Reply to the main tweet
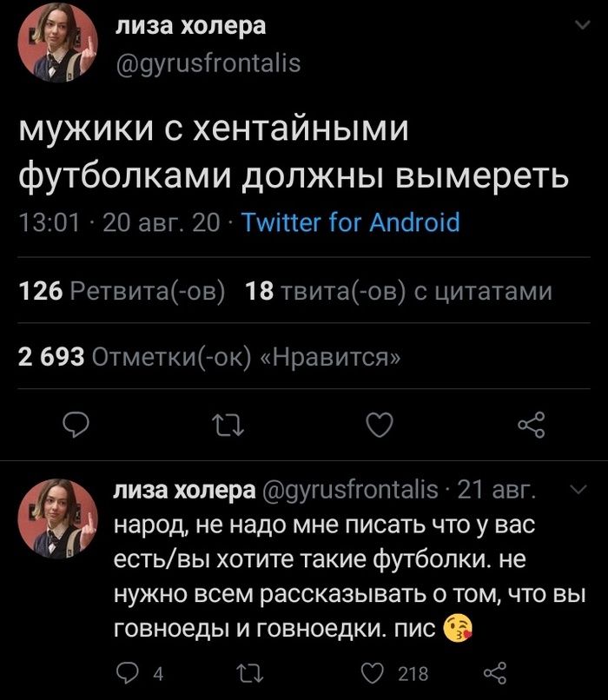This screenshot has height=700, width=608. click(x=78, y=425)
